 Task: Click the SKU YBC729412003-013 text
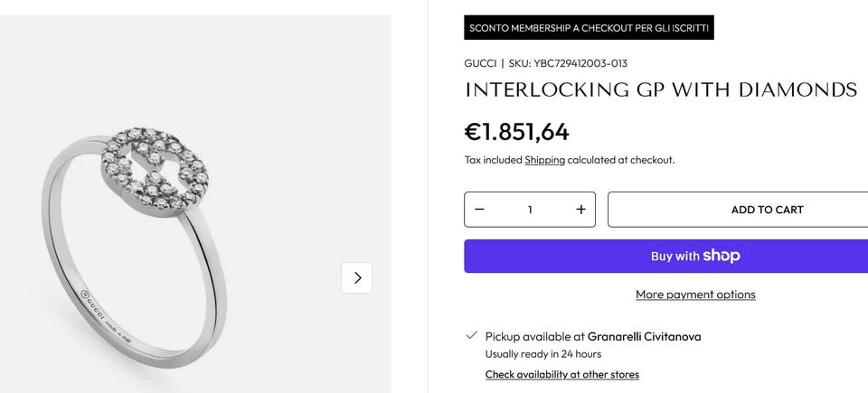(x=568, y=63)
